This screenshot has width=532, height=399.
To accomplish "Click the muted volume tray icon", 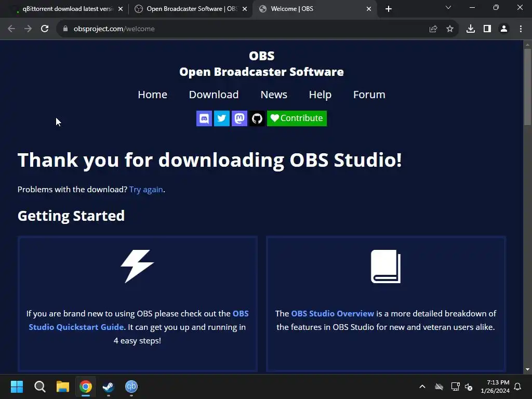I will [x=469, y=387].
